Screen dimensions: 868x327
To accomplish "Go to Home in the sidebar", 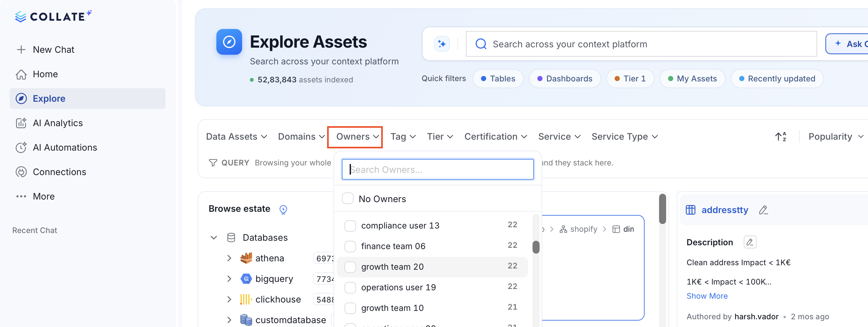I will [x=88, y=74].
